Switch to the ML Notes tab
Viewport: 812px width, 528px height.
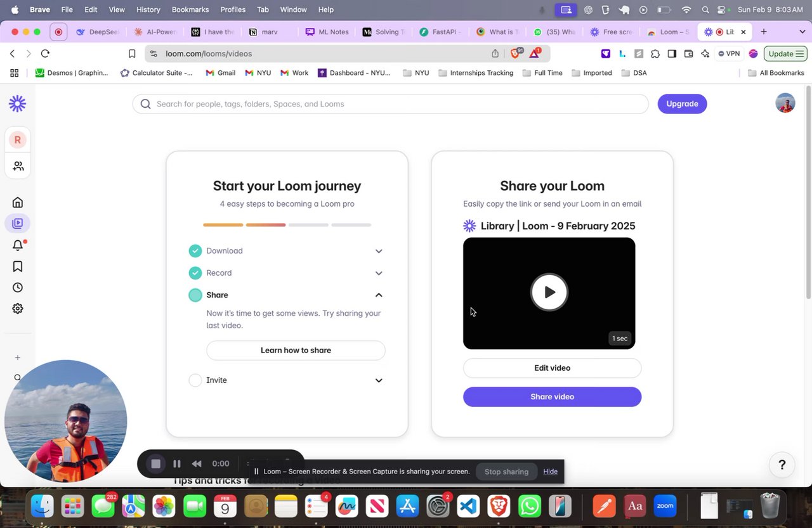click(327, 32)
